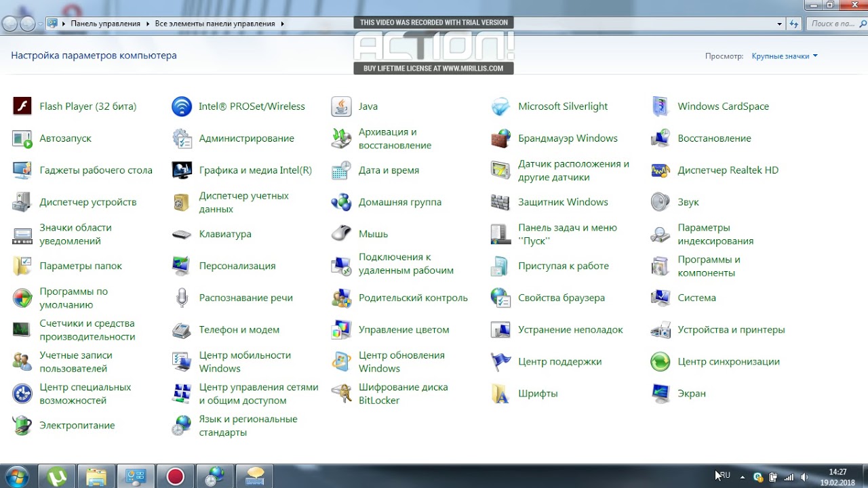Open the Microsoft Silverlight icon
The width and height of the screenshot is (868, 488).
click(500, 106)
